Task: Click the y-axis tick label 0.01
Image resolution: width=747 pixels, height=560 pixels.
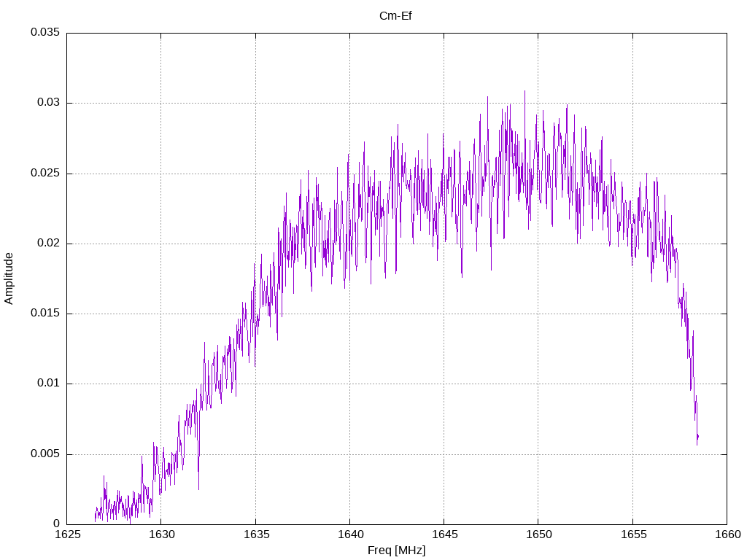Action: [49, 384]
